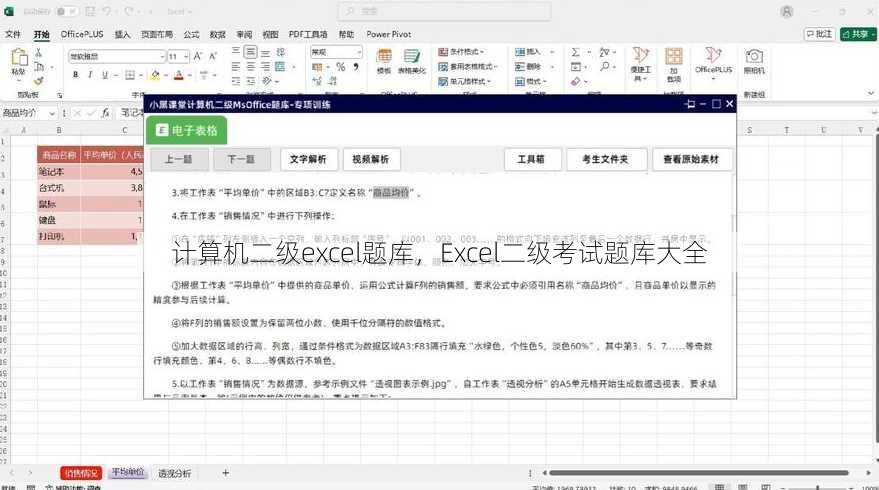
Task: Open the account profile avatar
Action: (787, 11)
